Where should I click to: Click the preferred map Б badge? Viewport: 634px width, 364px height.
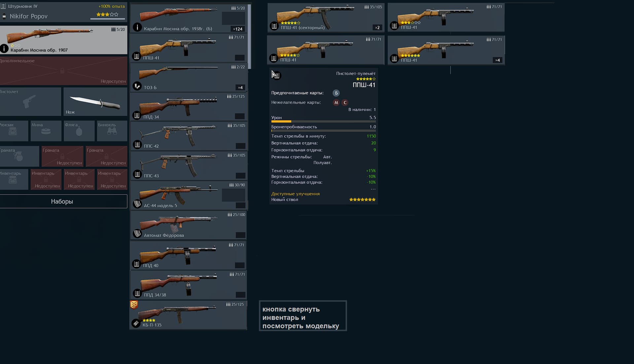(x=336, y=93)
